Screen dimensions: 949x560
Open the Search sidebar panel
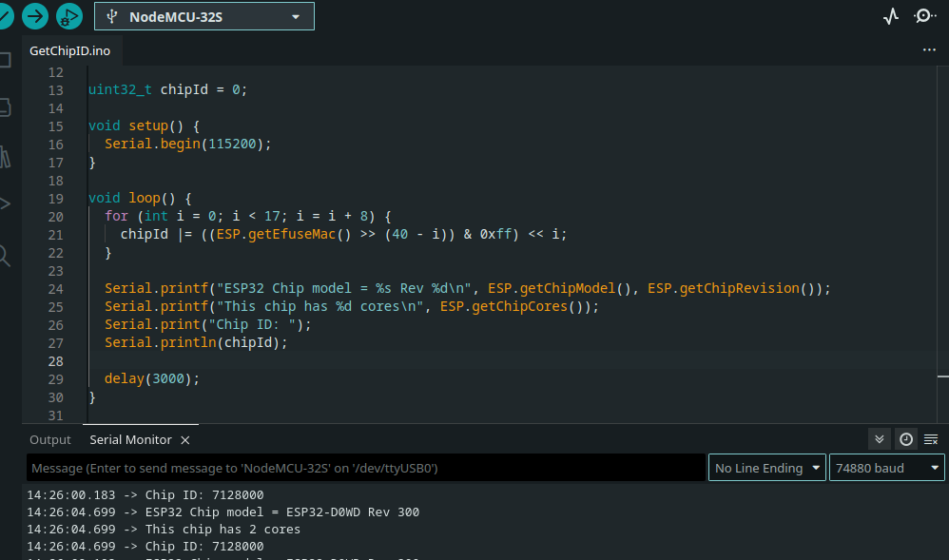point(5,255)
